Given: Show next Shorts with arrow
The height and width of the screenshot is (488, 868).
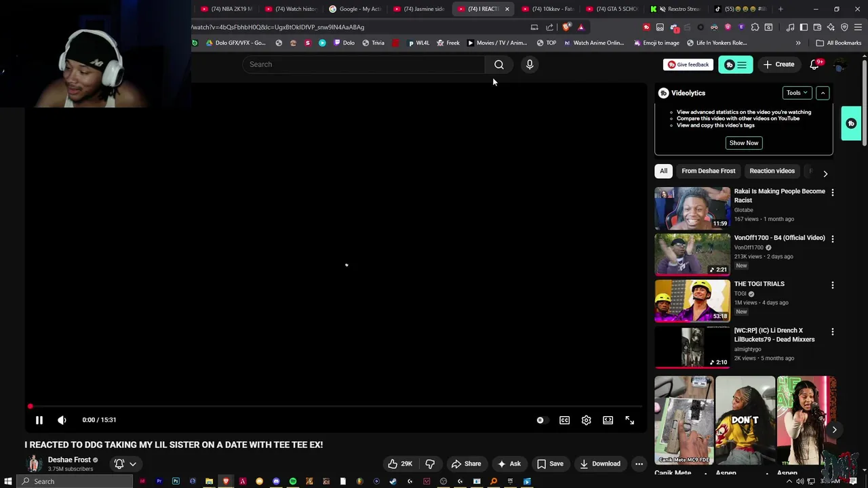Looking at the screenshot, I should coord(834,430).
